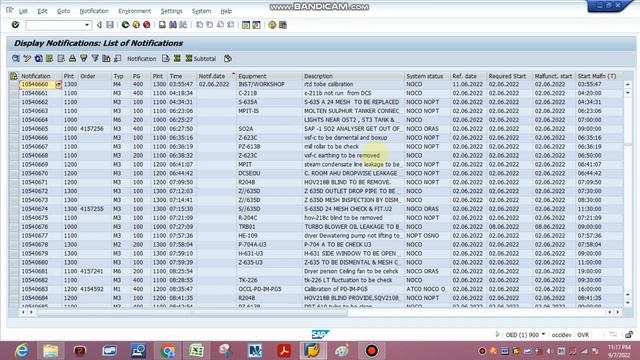Click the Refresh list icon
This screenshot has height=360, width=640.
coord(38,59)
